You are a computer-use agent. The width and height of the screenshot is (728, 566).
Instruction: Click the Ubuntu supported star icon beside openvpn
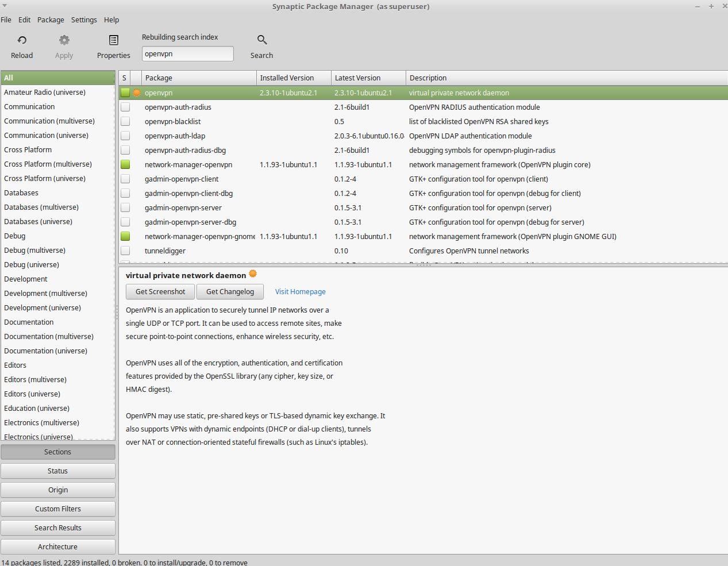[x=137, y=93]
